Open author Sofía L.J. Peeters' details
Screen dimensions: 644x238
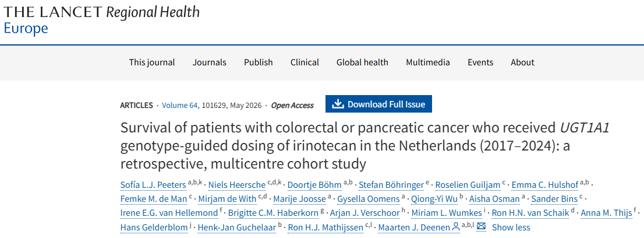point(153,185)
